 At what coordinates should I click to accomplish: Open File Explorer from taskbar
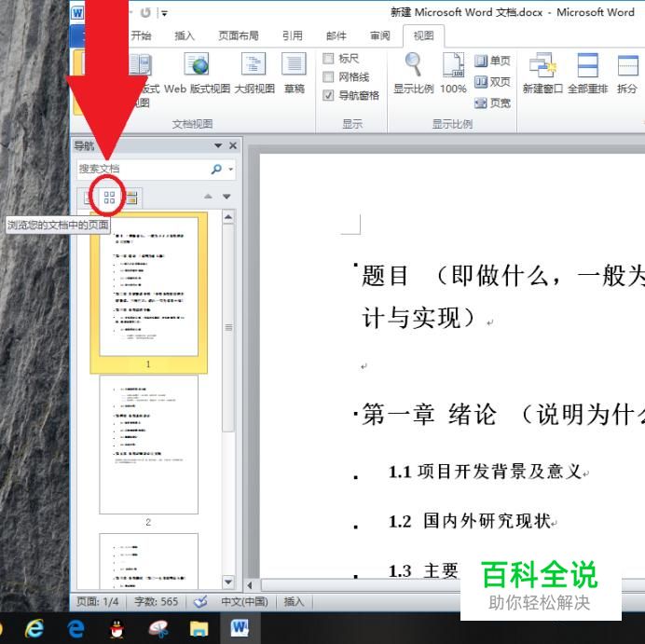coord(199,629)
